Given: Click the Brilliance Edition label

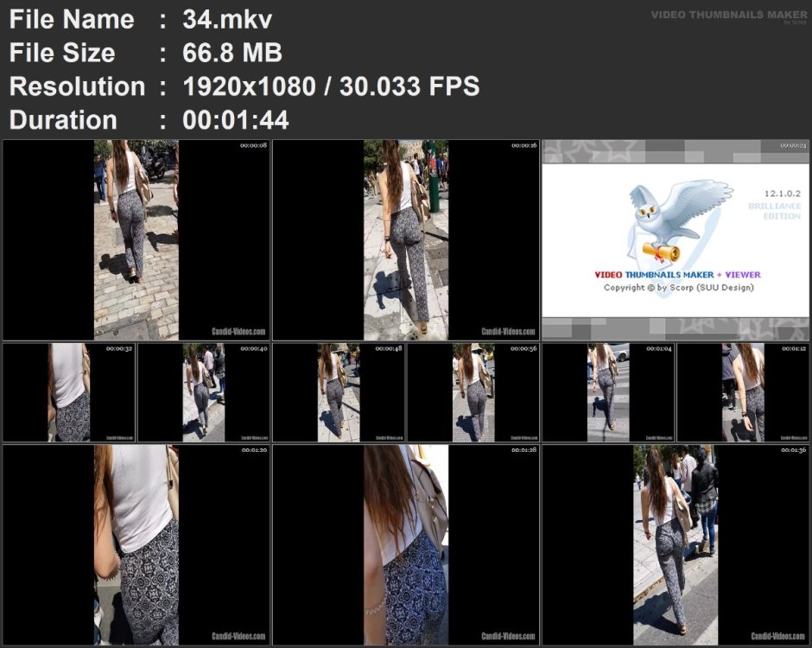Looking at the screenshot, I should [775, 211].
